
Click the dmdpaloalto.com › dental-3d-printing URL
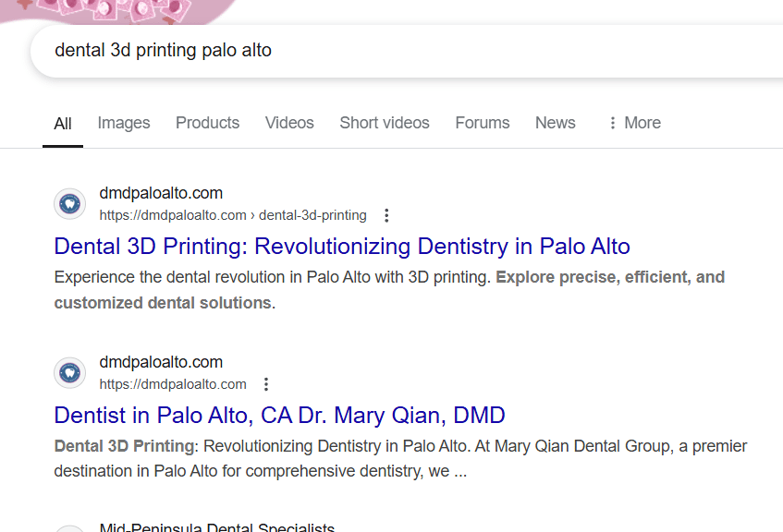tap(233, 215)
